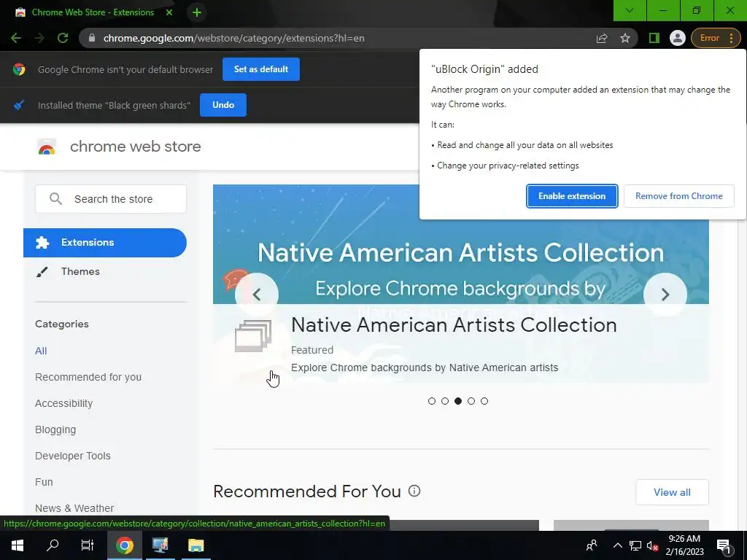Show next carousel banner
The image size is (747, 560).
tap(665, 295)
